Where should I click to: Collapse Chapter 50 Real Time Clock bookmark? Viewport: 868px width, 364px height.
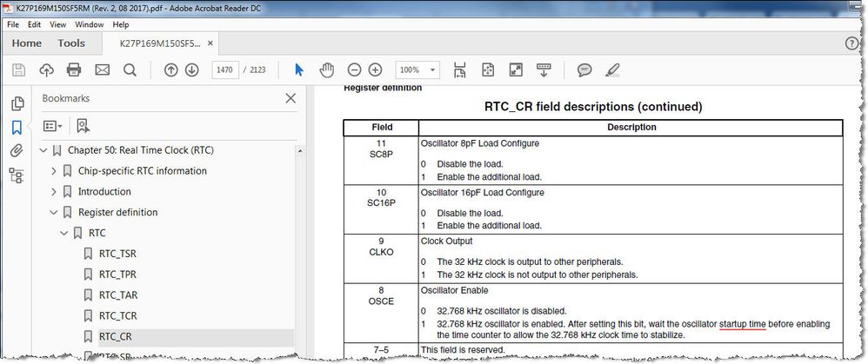43,150
